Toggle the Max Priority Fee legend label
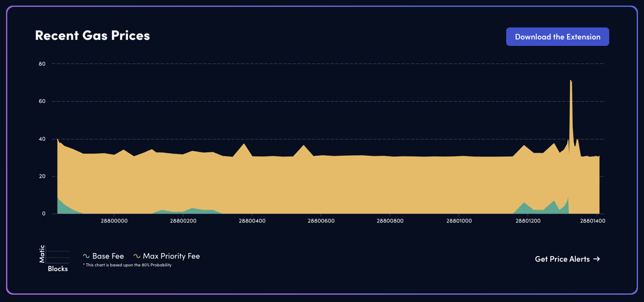This screenshot has height=302, width=644. [x=171, y=256]
